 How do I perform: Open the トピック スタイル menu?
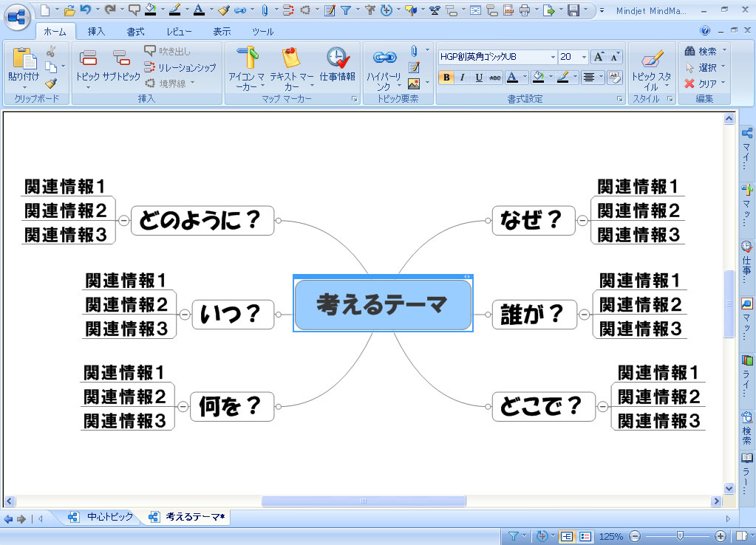pyautogui.click(x=651, y=69)
